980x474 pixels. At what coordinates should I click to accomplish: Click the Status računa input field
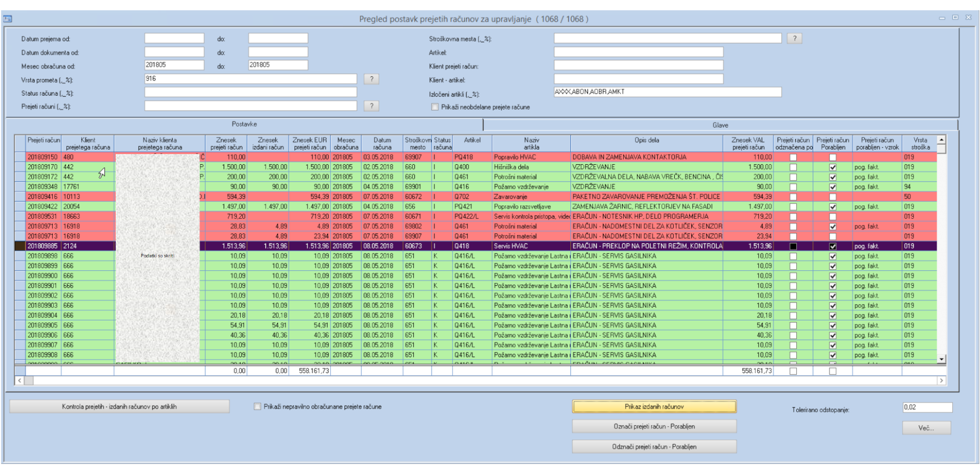(x=250, y=92)
